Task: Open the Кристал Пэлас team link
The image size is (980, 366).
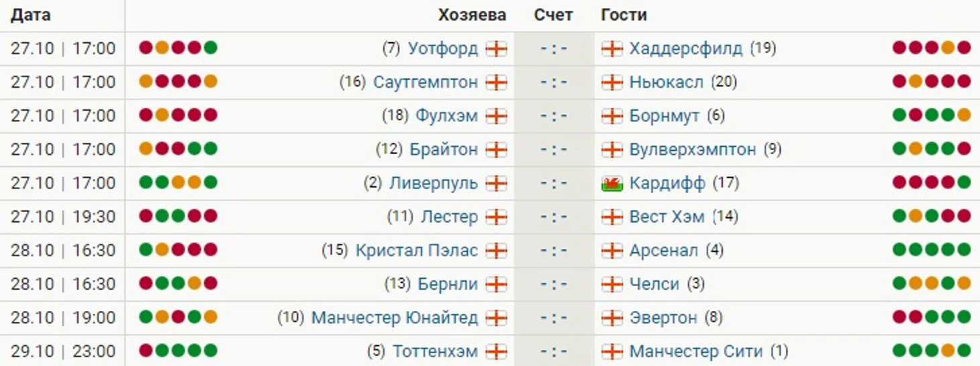Action: tap(417, 251)
